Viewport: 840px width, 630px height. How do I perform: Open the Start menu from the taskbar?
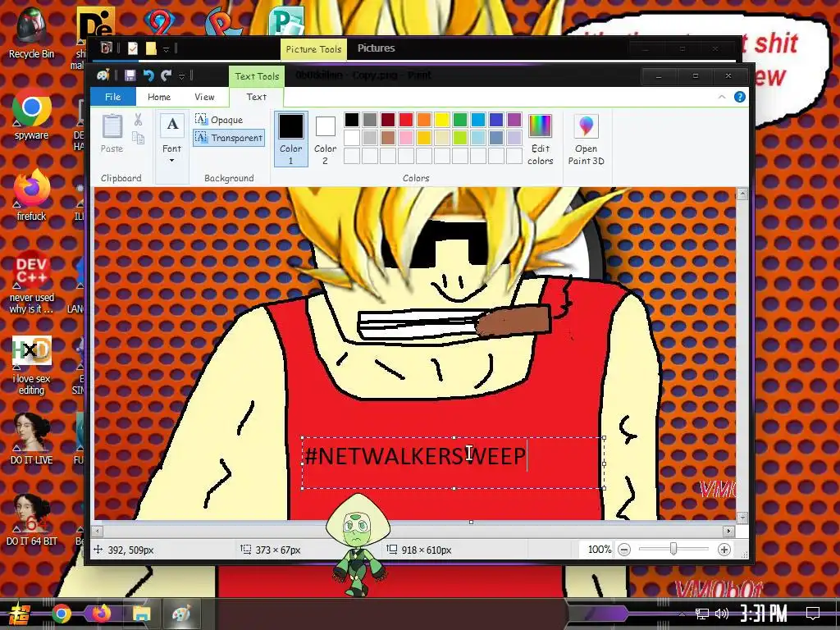tap(18, 614)
